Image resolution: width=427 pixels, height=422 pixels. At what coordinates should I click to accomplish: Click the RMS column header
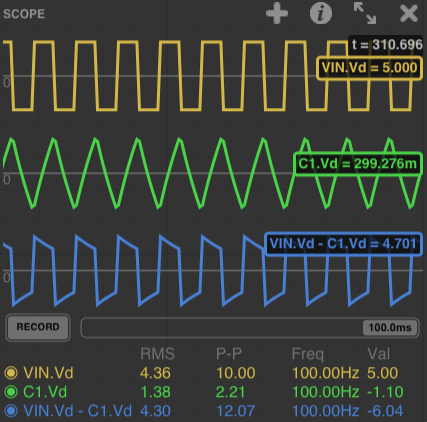pyautogui.click(x=157, y=354)
